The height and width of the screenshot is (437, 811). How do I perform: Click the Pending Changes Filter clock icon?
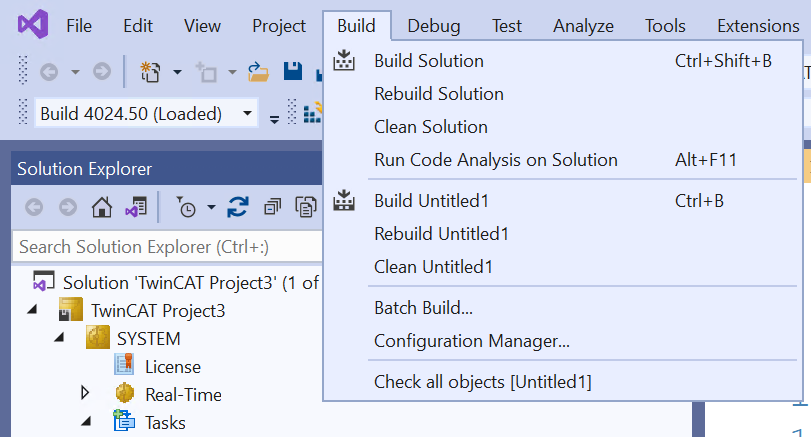point(186,207)
